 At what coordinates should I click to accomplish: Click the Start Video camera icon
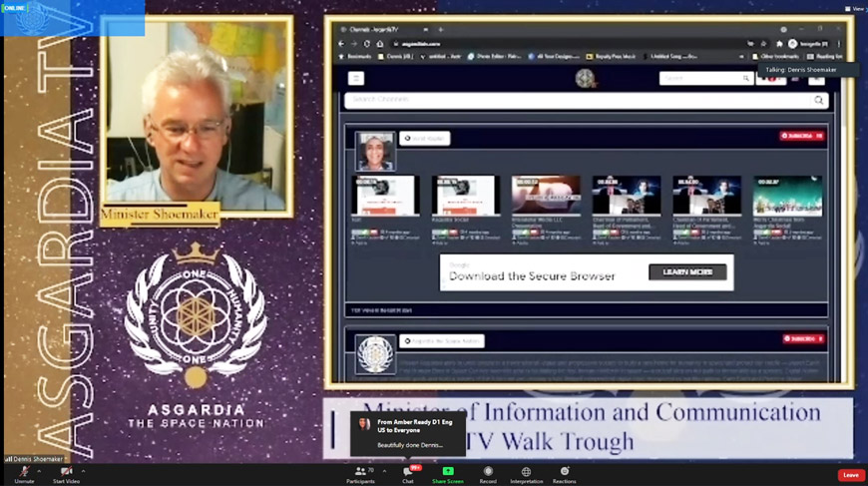tap(66, 472)
